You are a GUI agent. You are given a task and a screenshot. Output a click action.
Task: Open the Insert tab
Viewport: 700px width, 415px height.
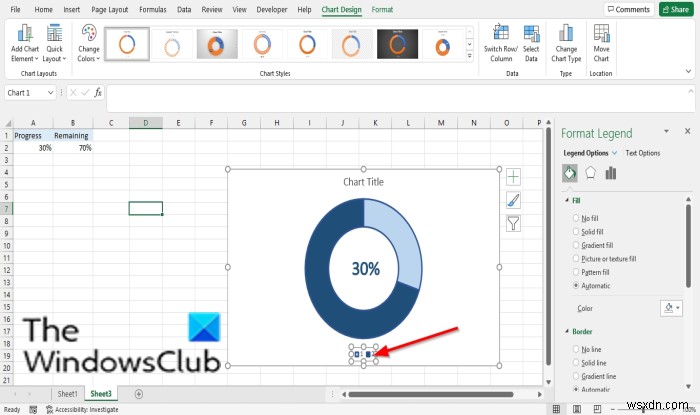pos(71,9)
